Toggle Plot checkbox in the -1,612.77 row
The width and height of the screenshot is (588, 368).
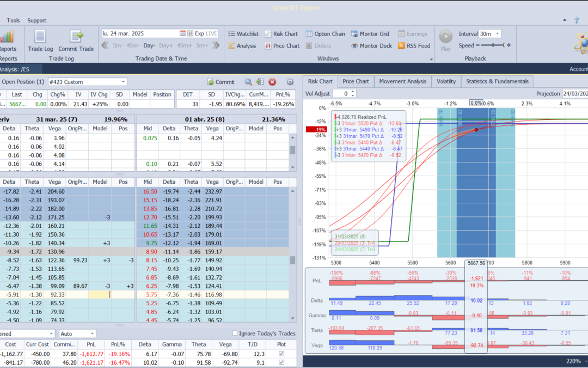(281, 354)
